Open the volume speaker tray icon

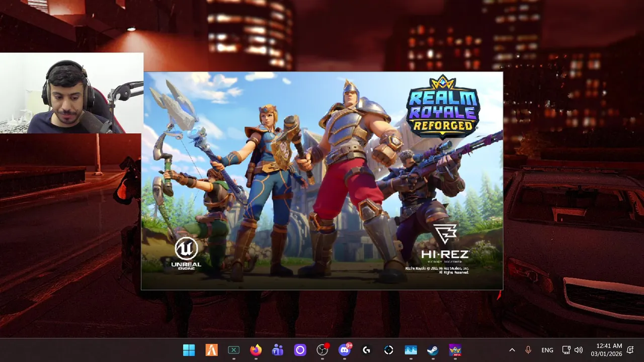(x=579, y=350)
